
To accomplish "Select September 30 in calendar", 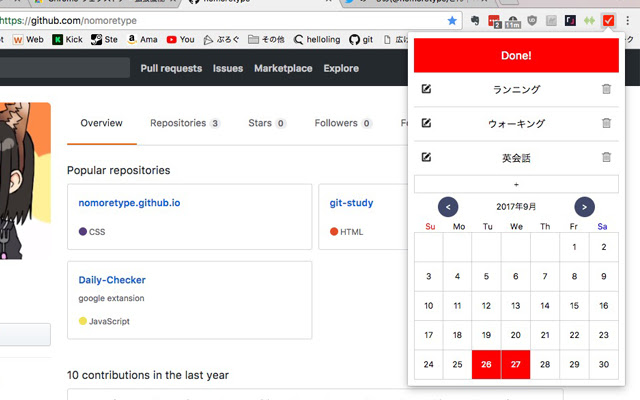I will tap(604, 364).
